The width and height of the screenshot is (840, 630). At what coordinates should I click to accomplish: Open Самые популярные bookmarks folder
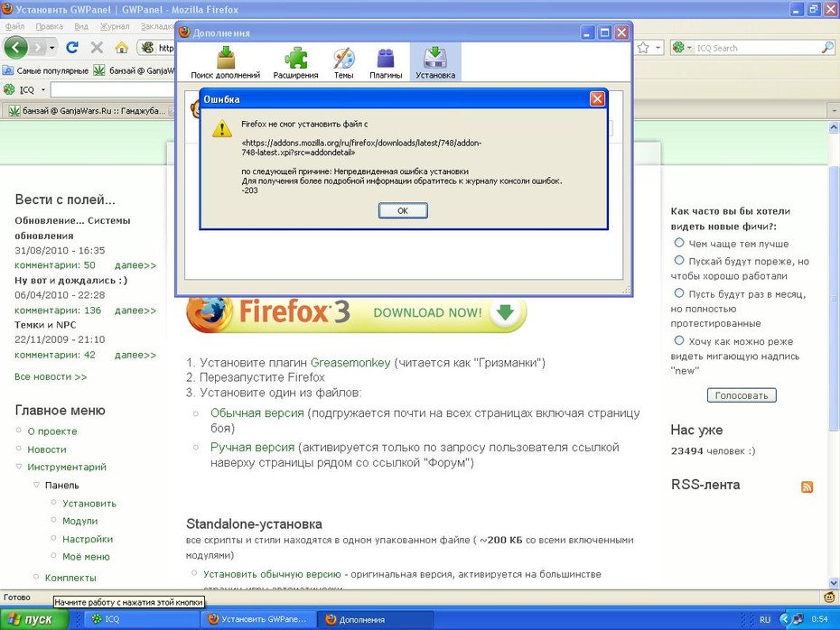coord(46,70)
